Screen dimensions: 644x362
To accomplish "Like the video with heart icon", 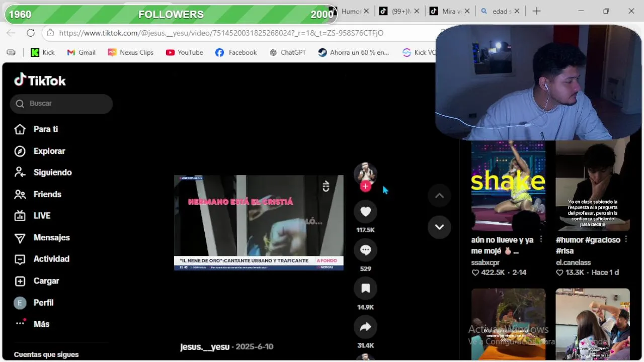I will click(365, 212).
